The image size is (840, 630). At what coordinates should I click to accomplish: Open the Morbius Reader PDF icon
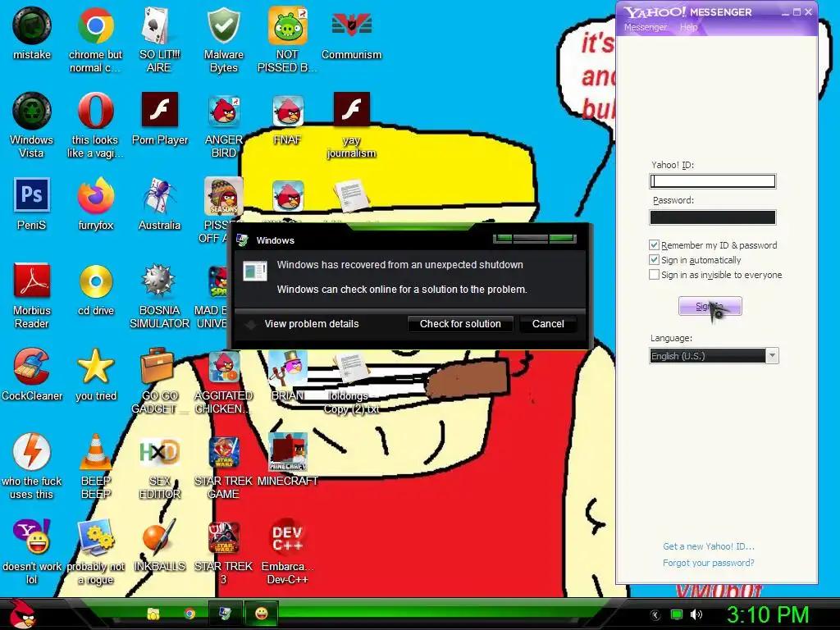pyautogui.click(x=32, y=281)
